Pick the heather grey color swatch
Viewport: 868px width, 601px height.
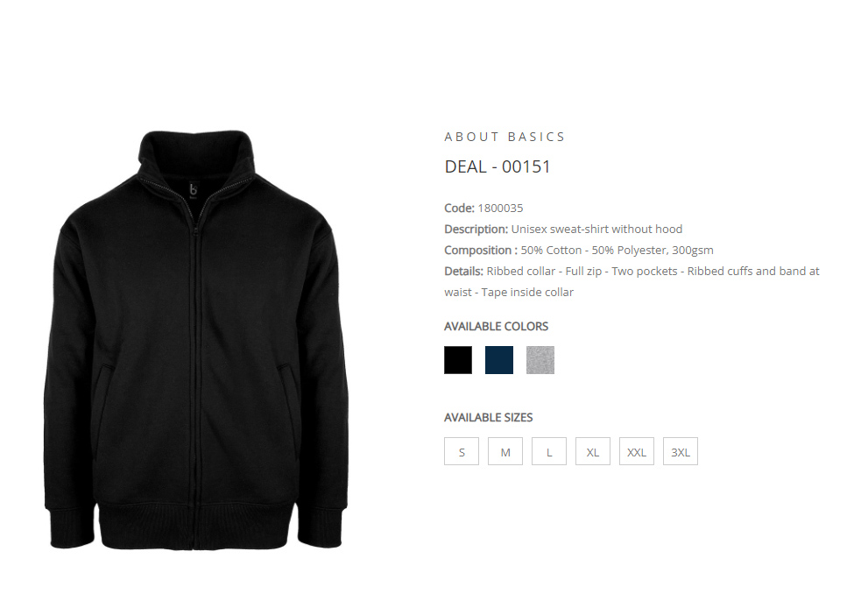point(540,360)
